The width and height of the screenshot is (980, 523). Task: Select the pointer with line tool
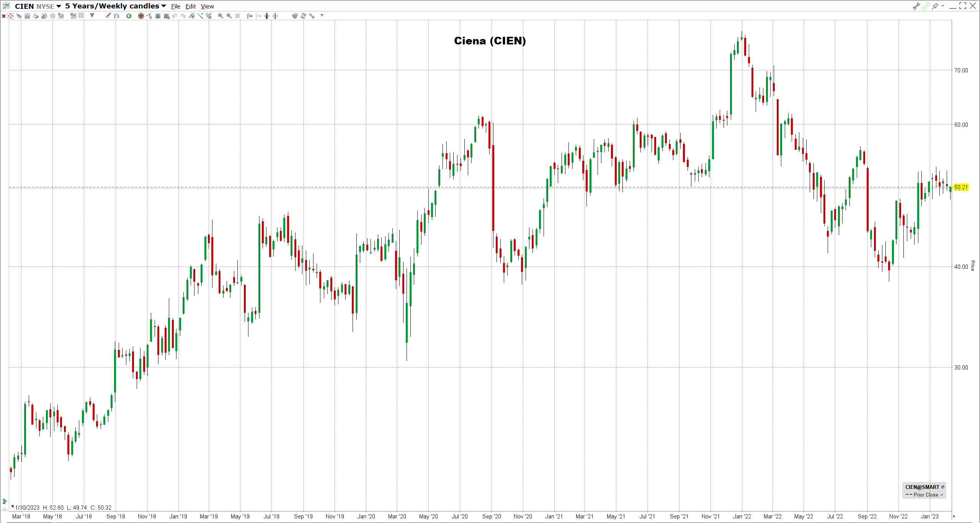click(149, 16)
